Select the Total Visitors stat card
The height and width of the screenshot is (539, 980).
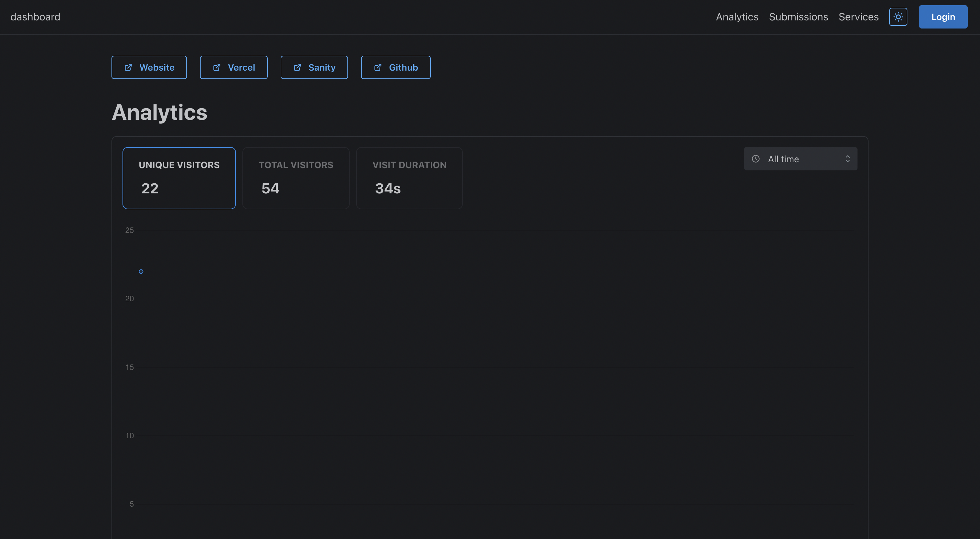click(296, 178)
